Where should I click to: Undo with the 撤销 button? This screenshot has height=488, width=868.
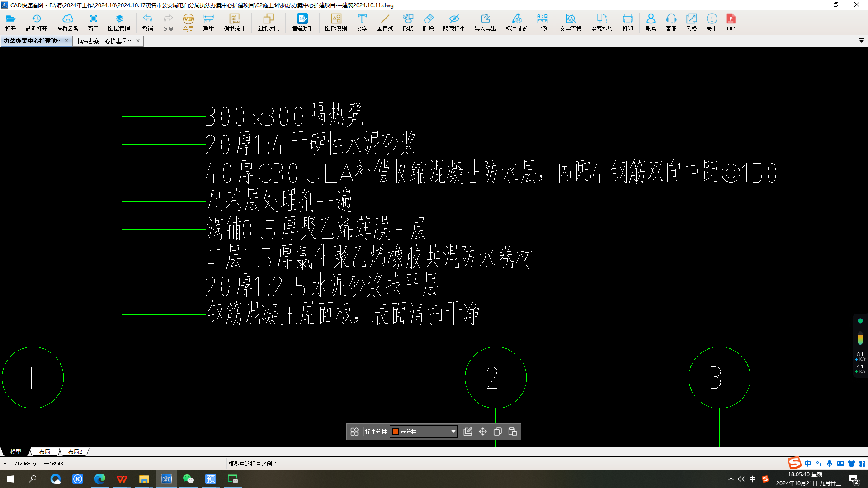pos(147,22)
